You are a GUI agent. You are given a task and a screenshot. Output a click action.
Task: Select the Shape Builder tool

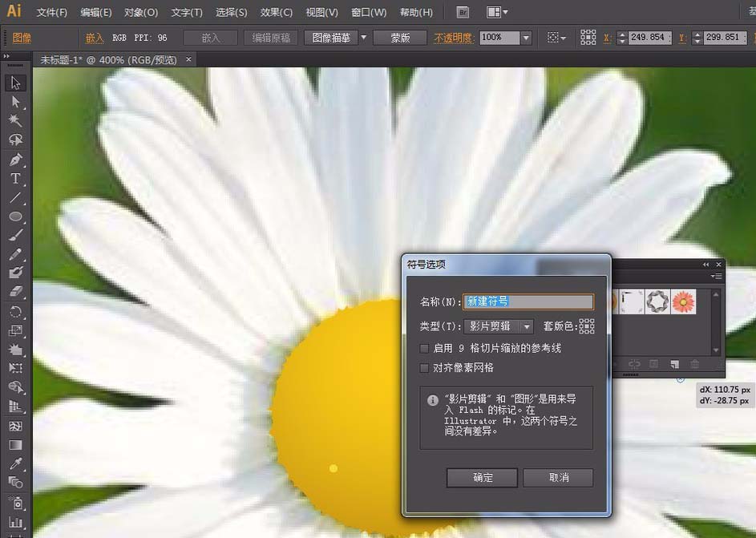15,387
